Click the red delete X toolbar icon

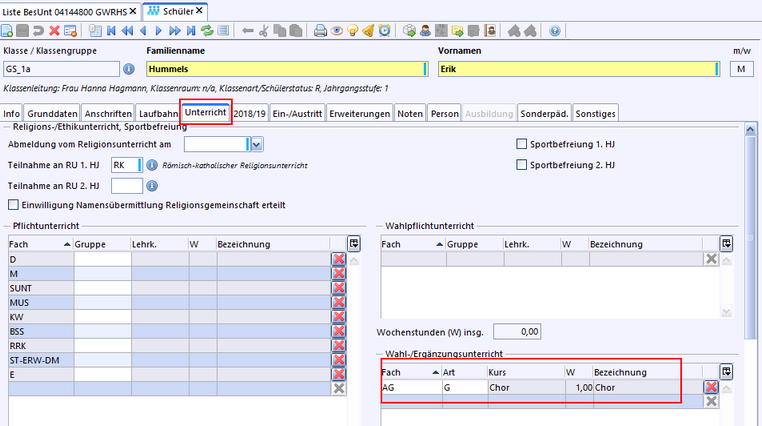54,31
